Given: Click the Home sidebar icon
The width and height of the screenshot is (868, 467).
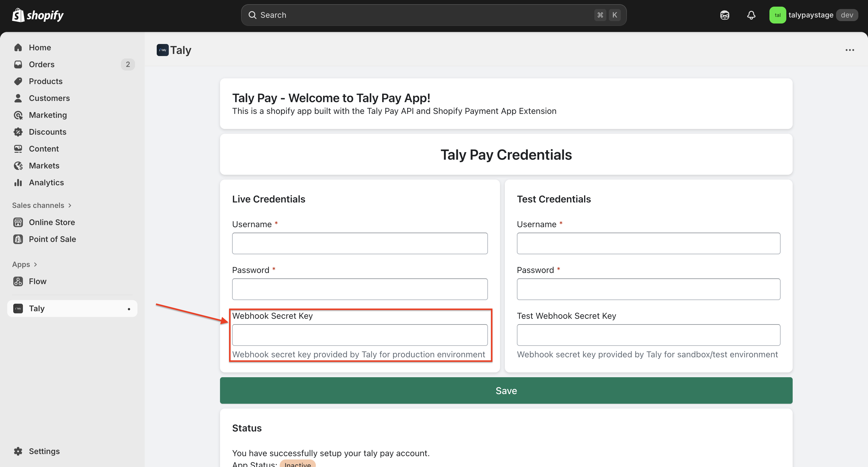Looking at the screenshot, I should [x=18, y=48].
